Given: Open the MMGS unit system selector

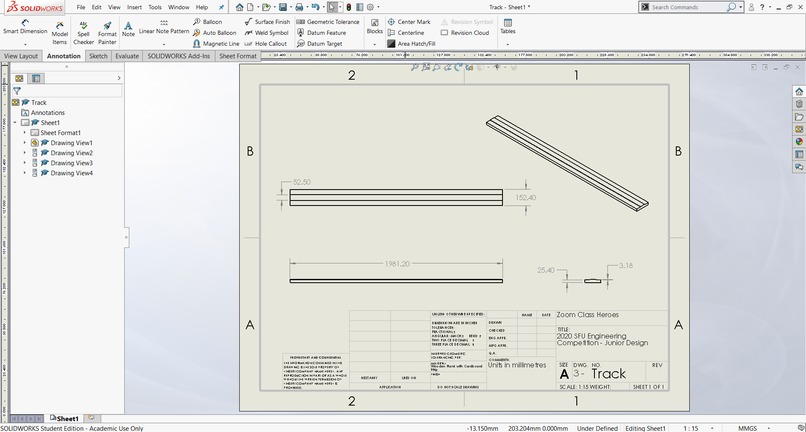Looking at the screenshot, I should click(748, 428).
